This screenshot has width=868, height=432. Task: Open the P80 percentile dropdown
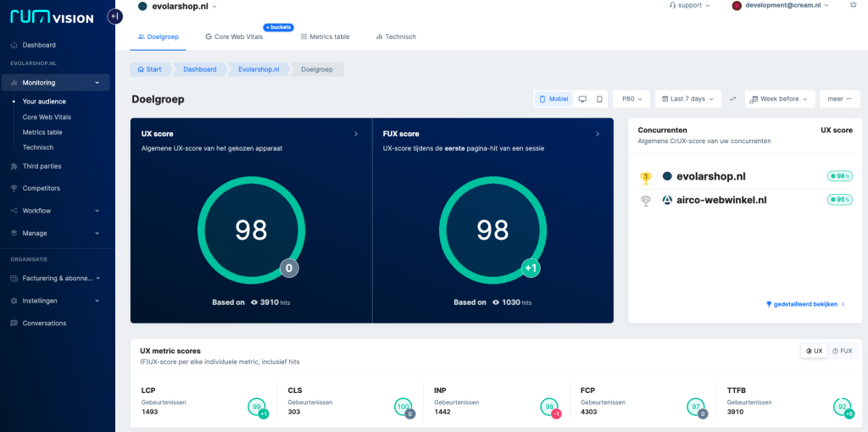click(x=631, y=99)
